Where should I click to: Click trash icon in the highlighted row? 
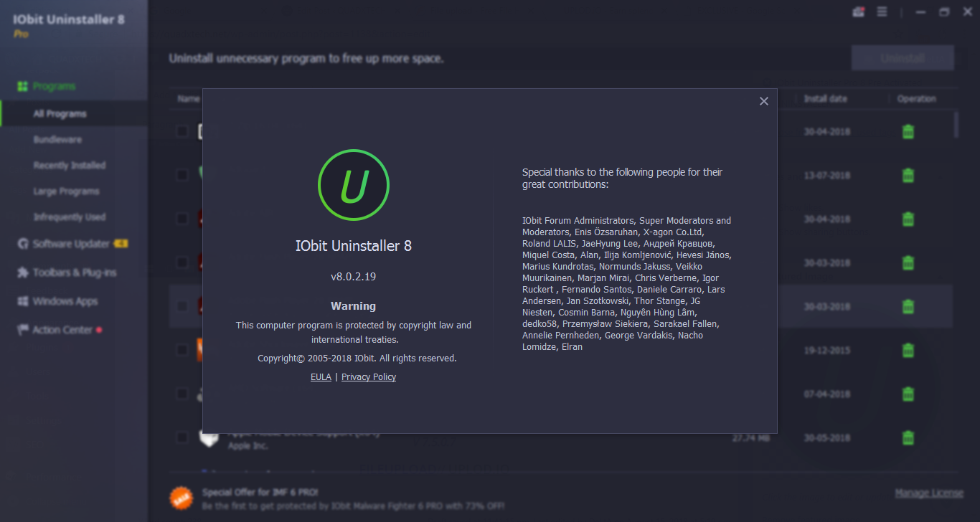pos(908,307)
